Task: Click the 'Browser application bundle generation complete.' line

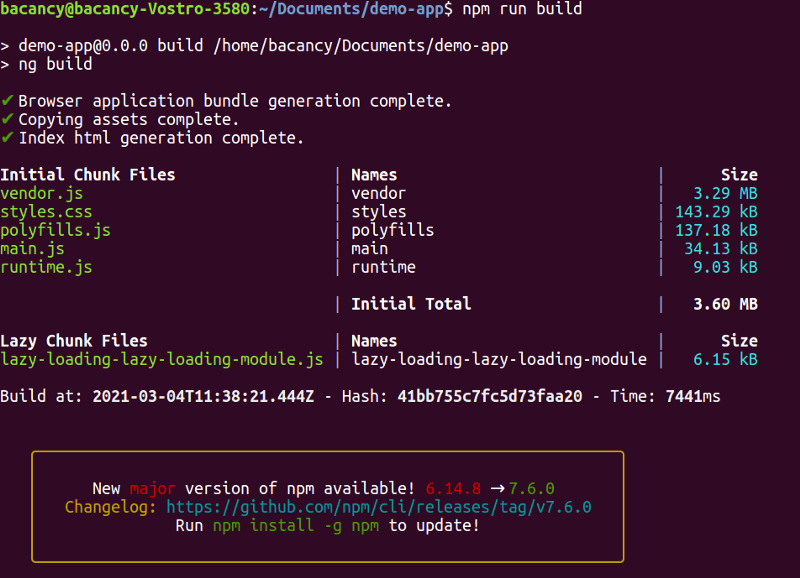Action: pos(235,101)
